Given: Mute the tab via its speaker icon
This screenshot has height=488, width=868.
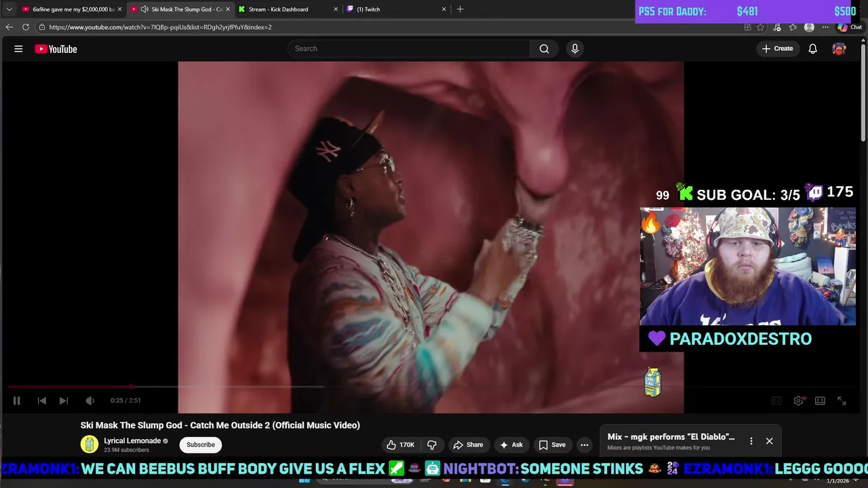Looking at the screenshot, I should (144, 9).
